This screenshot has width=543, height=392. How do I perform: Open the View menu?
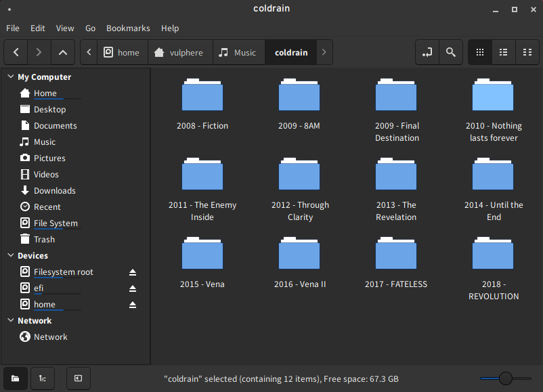coord(65,28)
